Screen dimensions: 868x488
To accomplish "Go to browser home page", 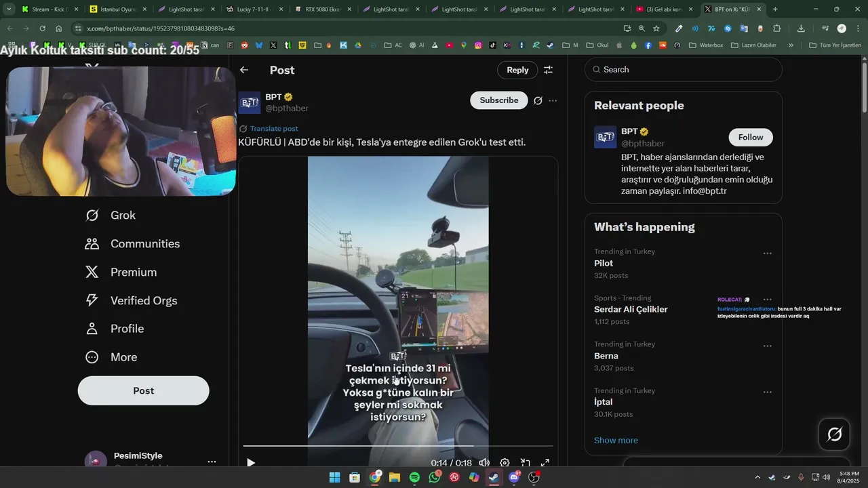I will [59, 28].
